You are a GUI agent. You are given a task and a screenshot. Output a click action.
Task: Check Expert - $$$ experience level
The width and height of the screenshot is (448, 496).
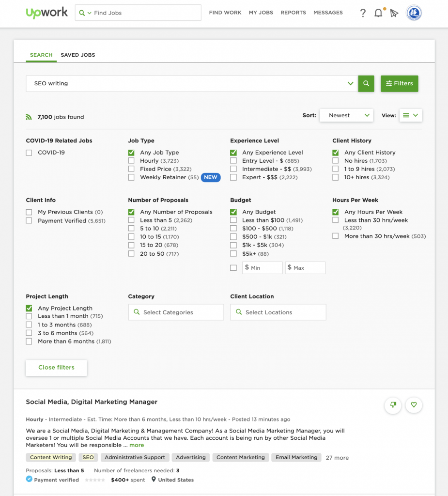click(x=233, y=177)
